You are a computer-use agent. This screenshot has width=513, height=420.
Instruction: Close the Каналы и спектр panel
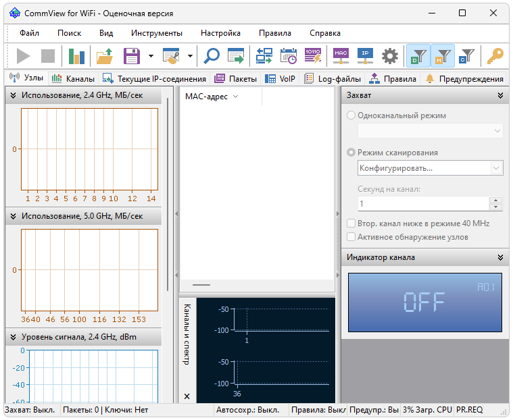coord(187,396)
